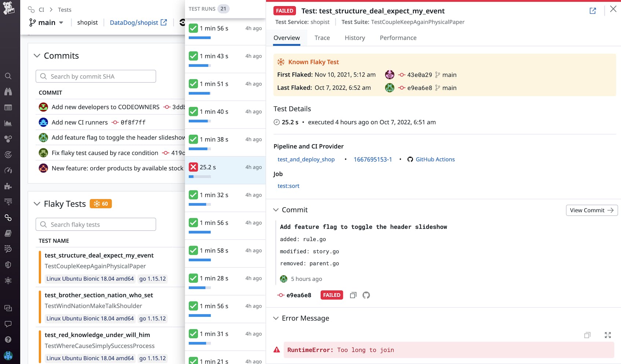Viewport: 621px width, 364px height.
Task: Select the Watchdog binoculars icon in the sidebar
Action: point(8,92)
